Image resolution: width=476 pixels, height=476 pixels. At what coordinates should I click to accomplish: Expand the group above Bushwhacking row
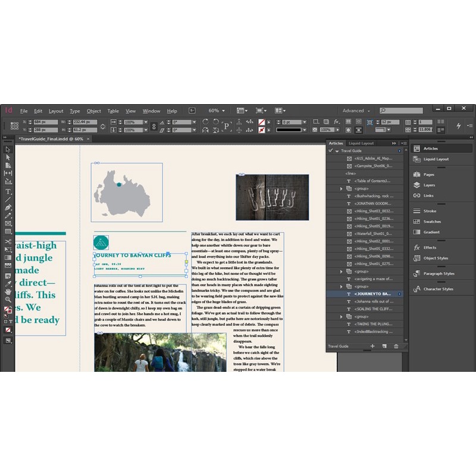click(341, 189)
